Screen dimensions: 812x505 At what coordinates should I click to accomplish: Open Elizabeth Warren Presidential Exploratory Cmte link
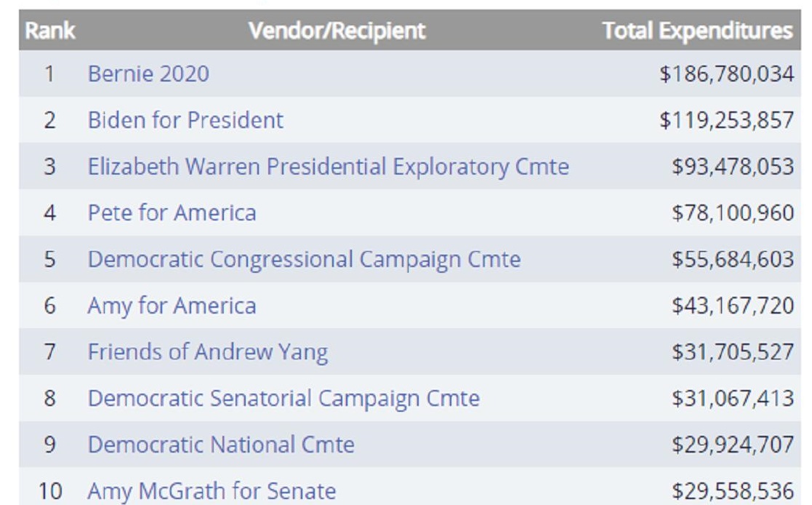coord(329,167)
